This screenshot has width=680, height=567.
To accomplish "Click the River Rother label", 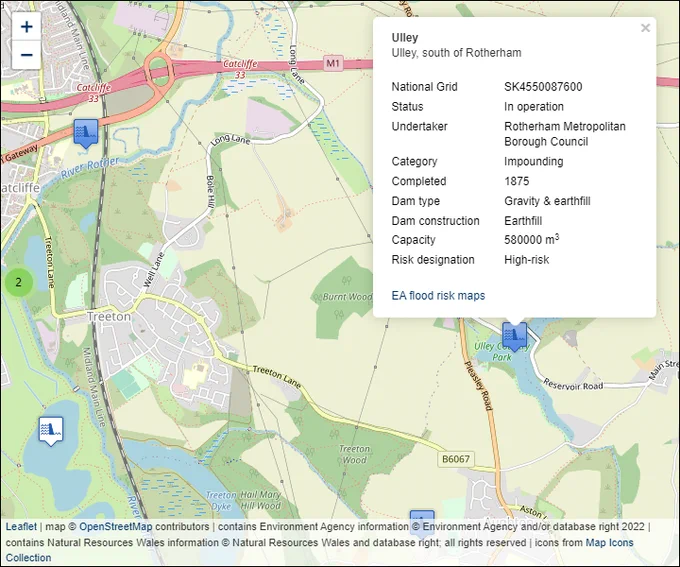I will click(x=90, y=168).
